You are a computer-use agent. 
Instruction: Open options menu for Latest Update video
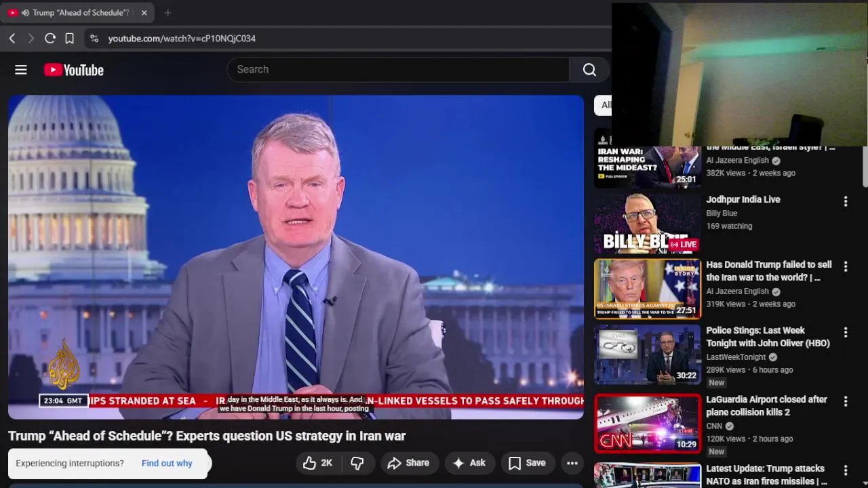point(846,470)
